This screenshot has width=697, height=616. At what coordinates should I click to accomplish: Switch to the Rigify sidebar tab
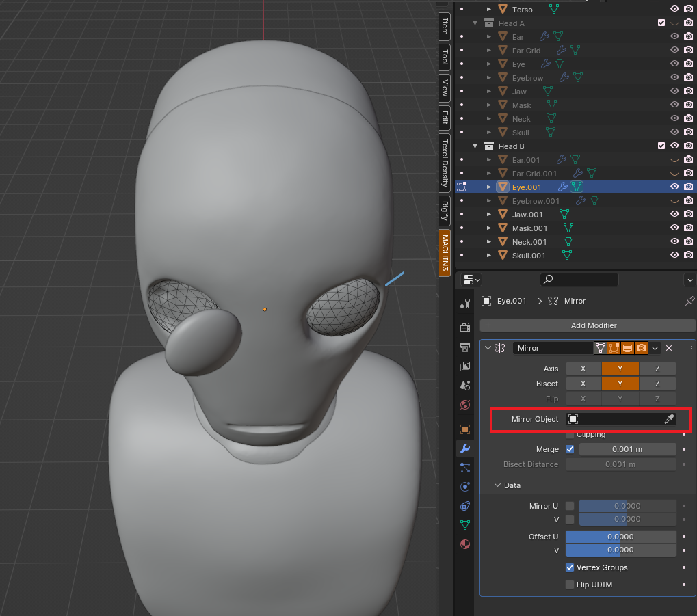click(x=445, y=211)
